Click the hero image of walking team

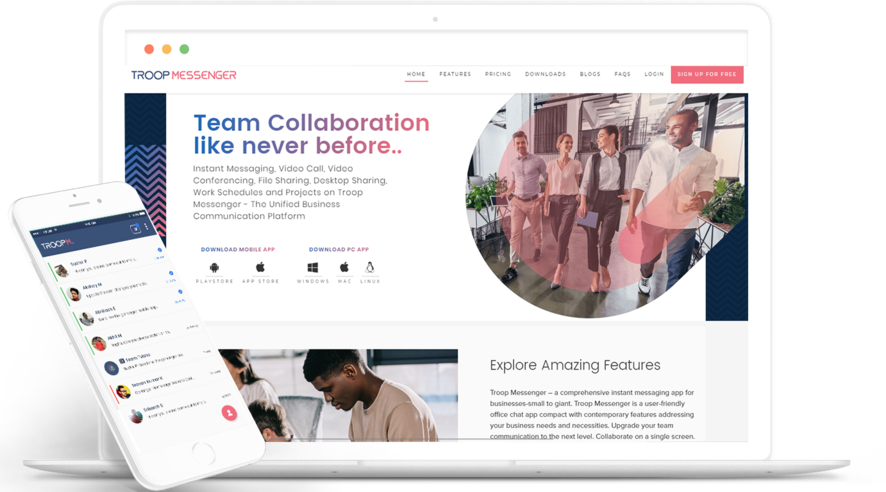(600, 200)
